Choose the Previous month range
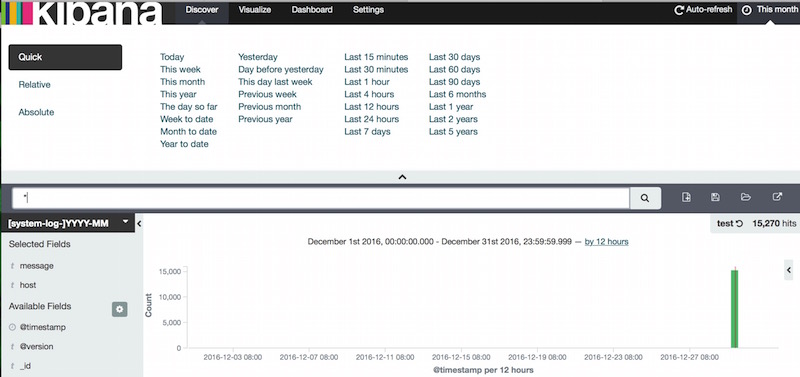The height and width of the screenshot is (377, 800). coord(269,107)
